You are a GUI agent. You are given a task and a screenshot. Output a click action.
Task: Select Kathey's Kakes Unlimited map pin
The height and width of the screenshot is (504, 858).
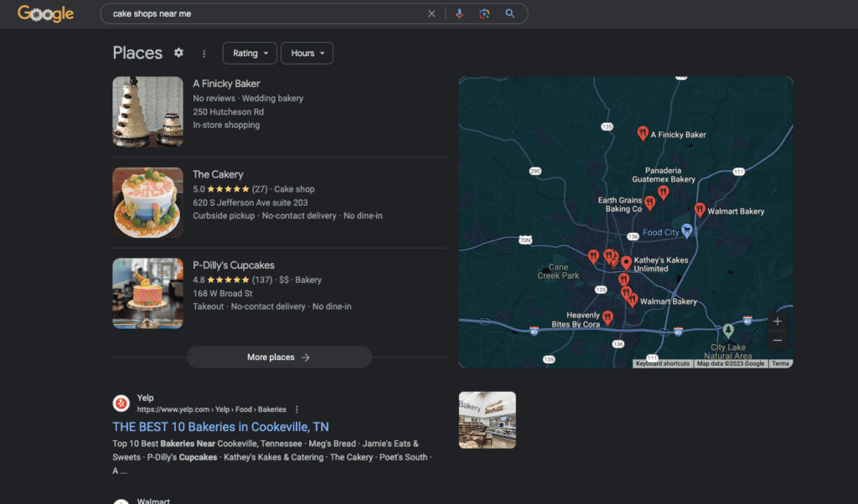point(626,263)
